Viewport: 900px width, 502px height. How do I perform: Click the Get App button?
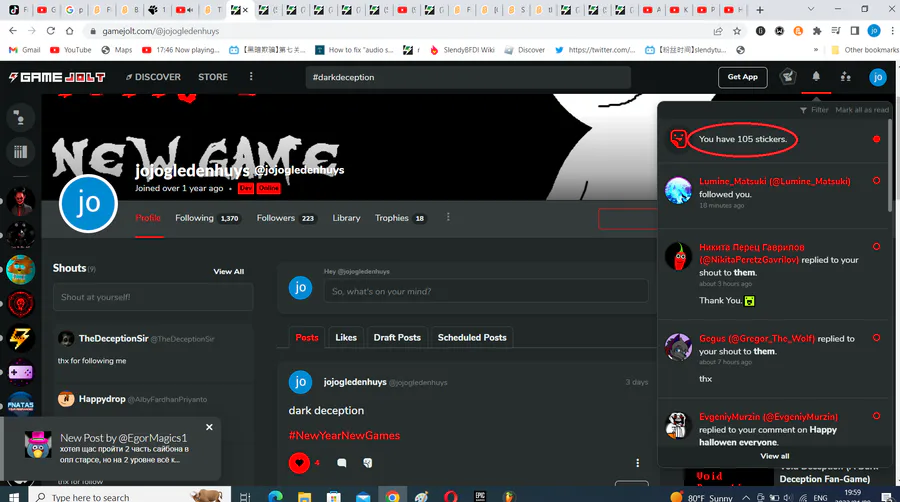point(742,77)
